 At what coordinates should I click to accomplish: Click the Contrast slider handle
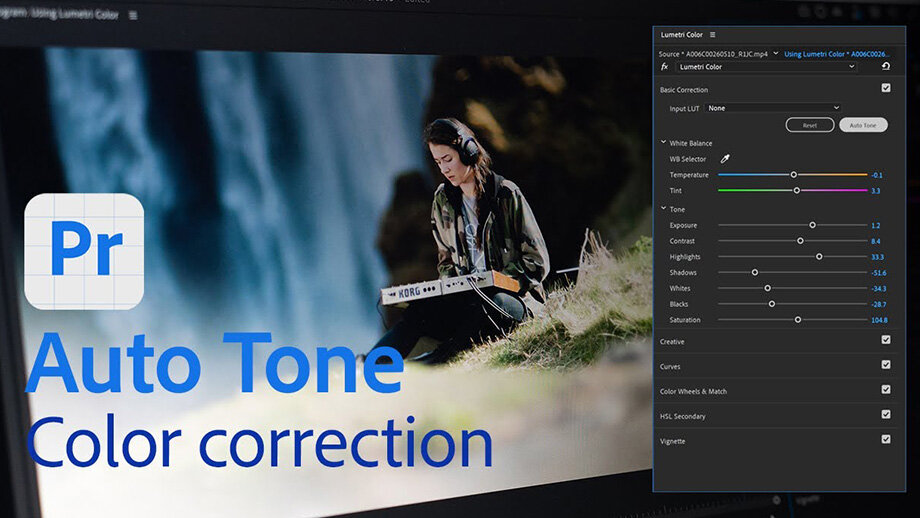point(800,241)
